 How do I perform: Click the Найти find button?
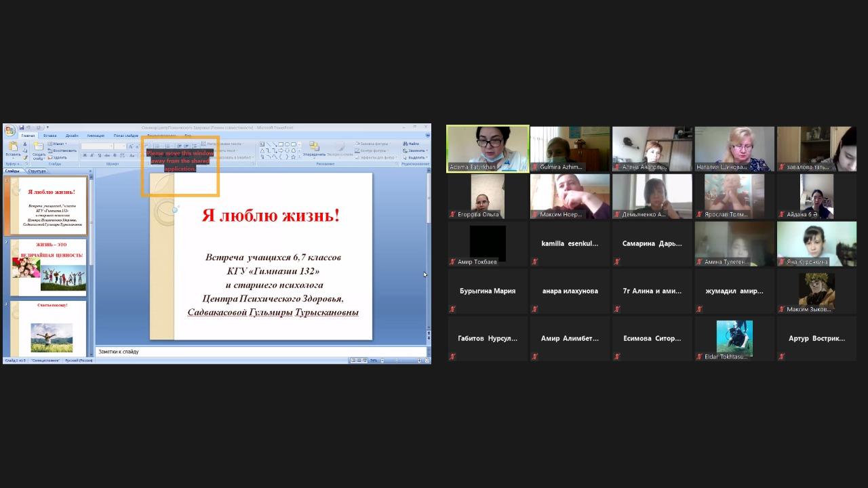(412, 144)
